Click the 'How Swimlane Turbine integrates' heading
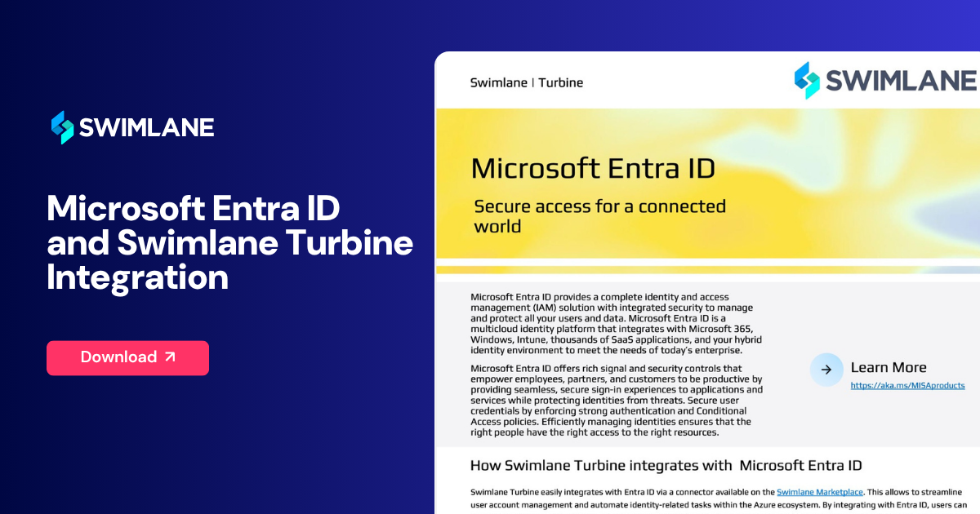Viewport: 980px width, 514px height. [x=666, y=466]
